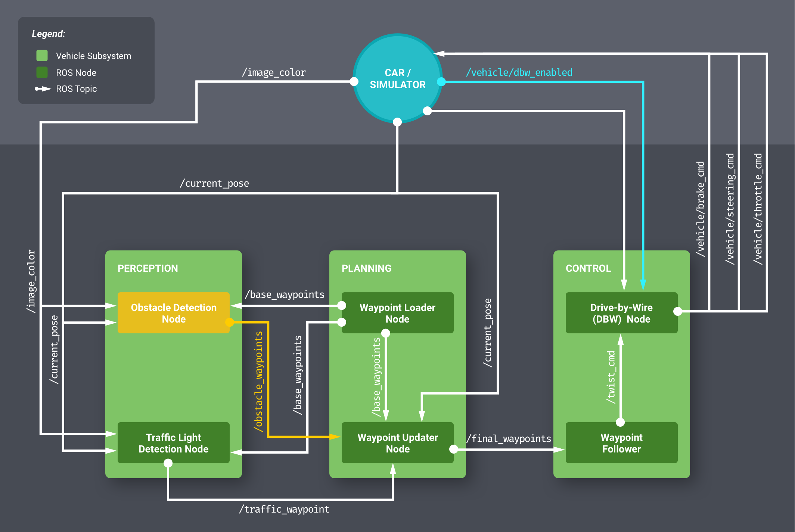
Task: Select the Obstacle Detection Node box
Action: pos(174,313)
